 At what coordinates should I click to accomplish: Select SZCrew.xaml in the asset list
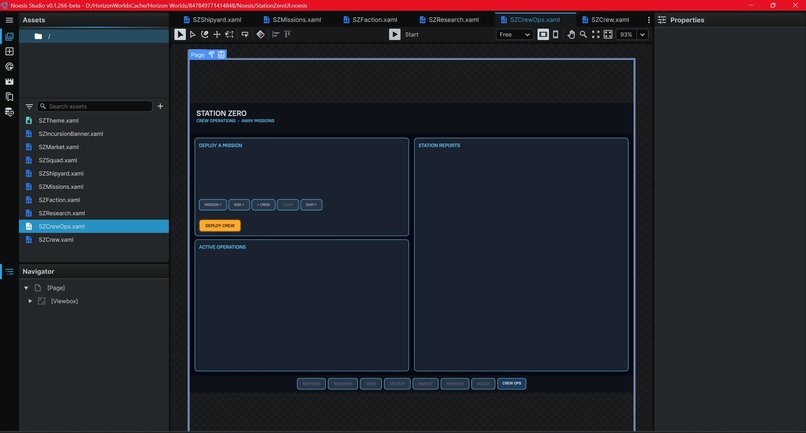94,240
